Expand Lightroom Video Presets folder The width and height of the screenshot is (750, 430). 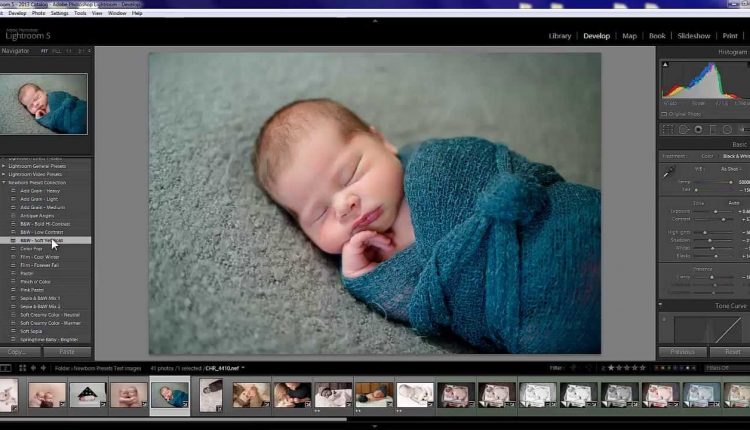click(x=4, y=174)
